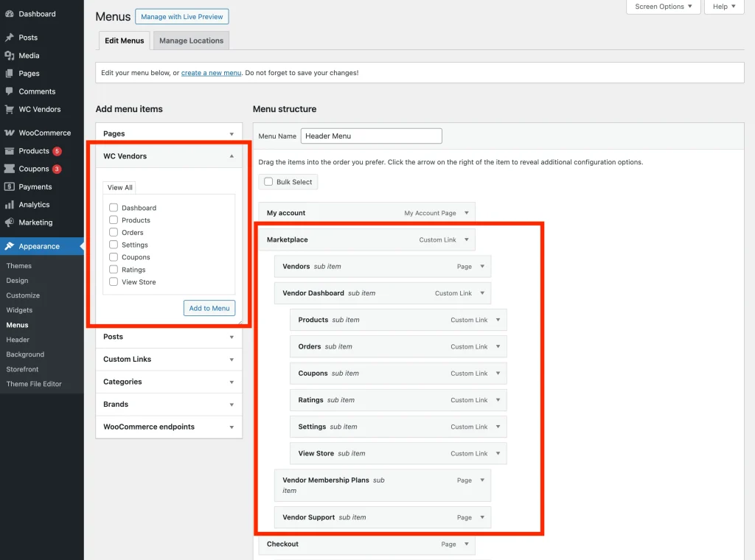Image resolution: width=755 pixels, height=560 pixels.
Task: Open Widgets in the Appearance submenu
Action: point(19,310)
